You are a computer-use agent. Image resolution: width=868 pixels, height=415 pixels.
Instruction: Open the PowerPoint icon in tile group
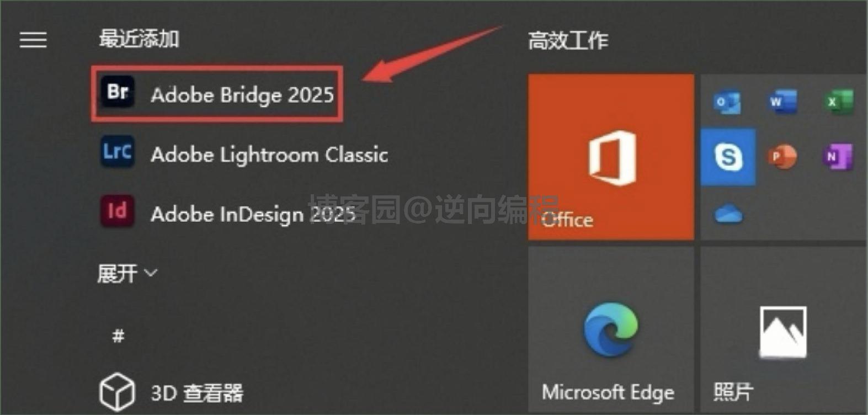pos(783,157)
